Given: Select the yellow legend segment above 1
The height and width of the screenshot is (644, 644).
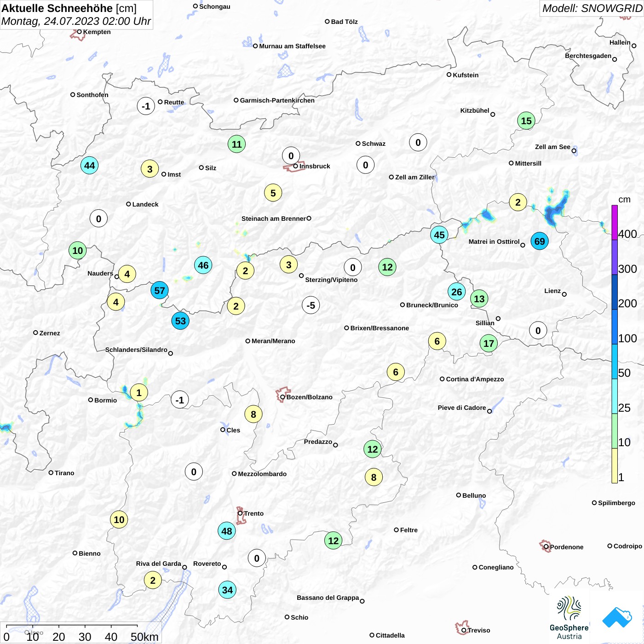Looking at the screenshot, I should (x=615, y=466).
